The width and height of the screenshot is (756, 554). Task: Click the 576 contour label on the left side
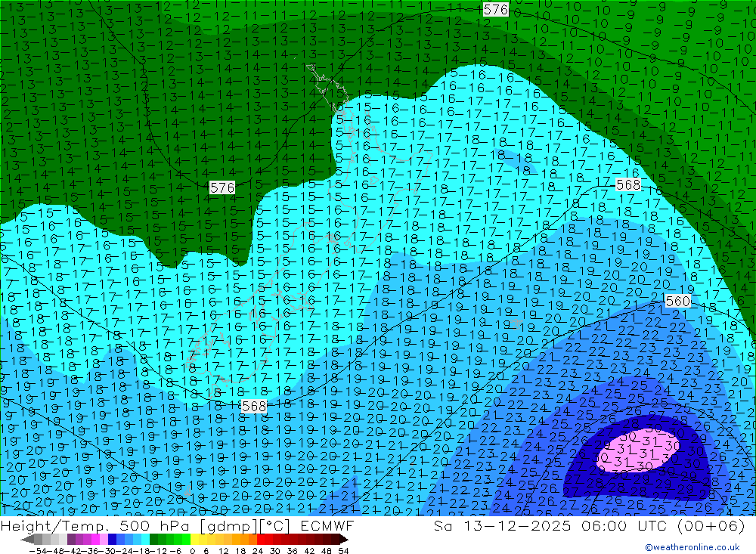click(222, 187)
